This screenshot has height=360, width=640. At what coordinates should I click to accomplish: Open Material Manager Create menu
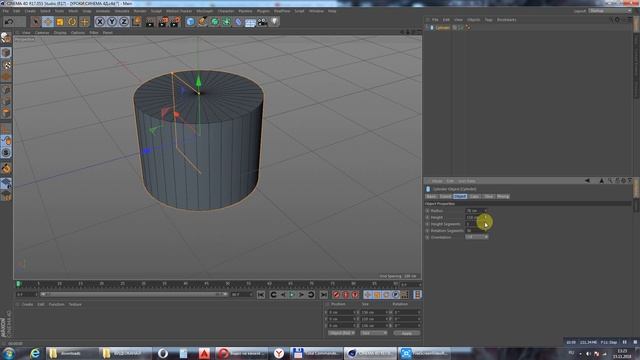pyautogui.click(x=27, y=304)
